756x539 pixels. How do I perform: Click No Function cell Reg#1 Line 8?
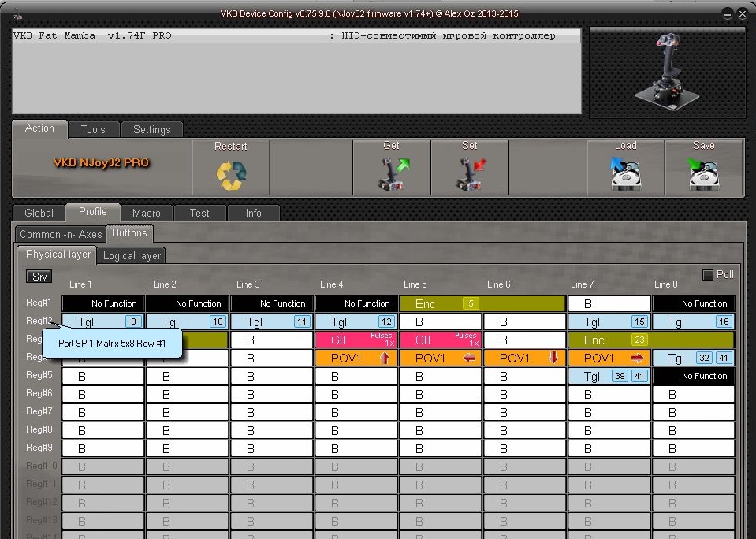693,303
